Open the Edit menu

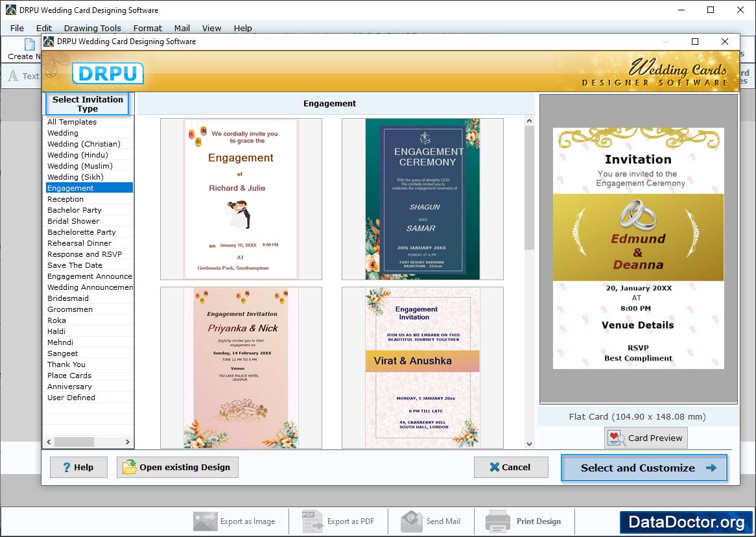pyautogui.click(x=44, y=28)
